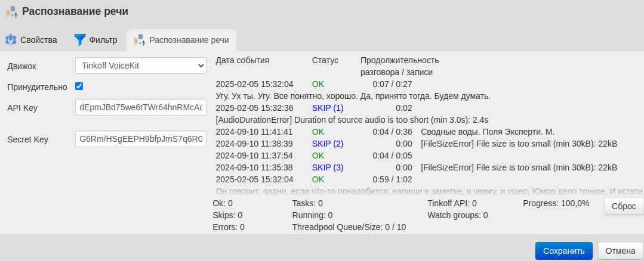Viewport: 644px width, 261px height.
Task: Click into the API Key field
Action: pos(141,108)
